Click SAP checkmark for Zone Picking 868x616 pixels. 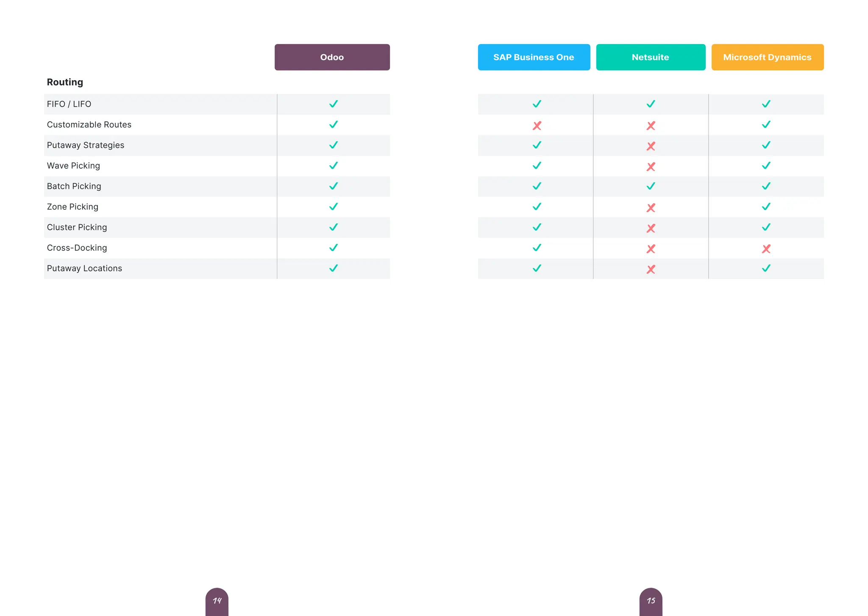[537, 206]
